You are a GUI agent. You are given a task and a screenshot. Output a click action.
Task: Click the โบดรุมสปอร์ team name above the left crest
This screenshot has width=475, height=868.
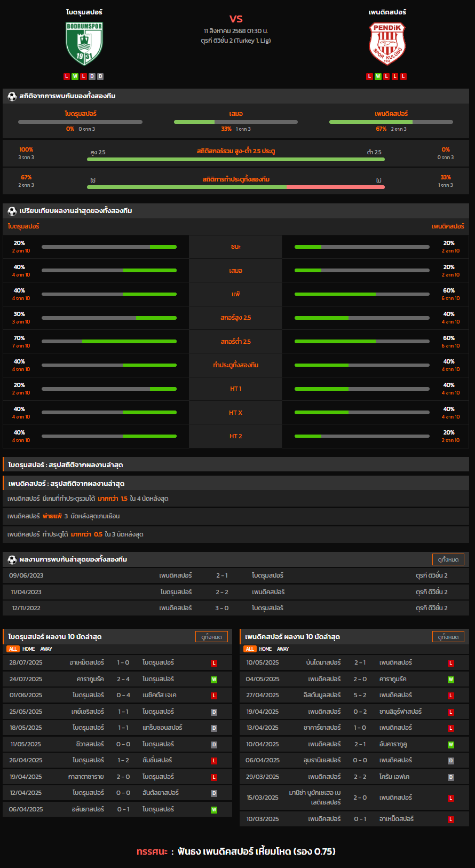[84, 12]
